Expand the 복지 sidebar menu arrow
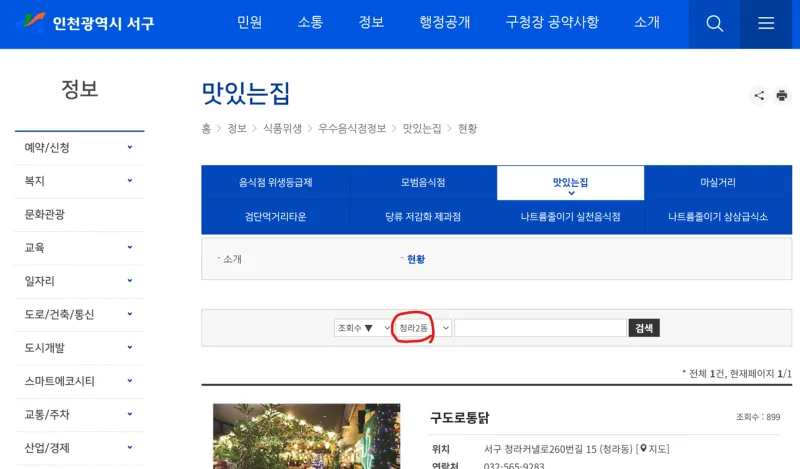800x469 pixels. click(x=130, y=181)
